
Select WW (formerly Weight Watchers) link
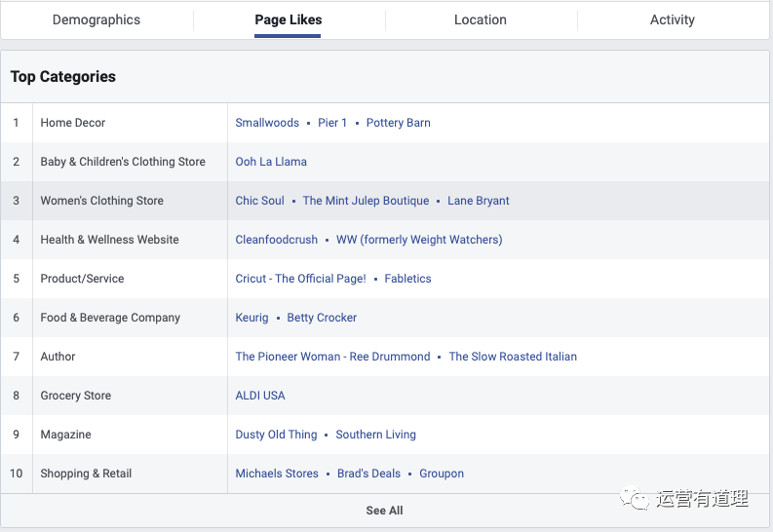[419, 240]
